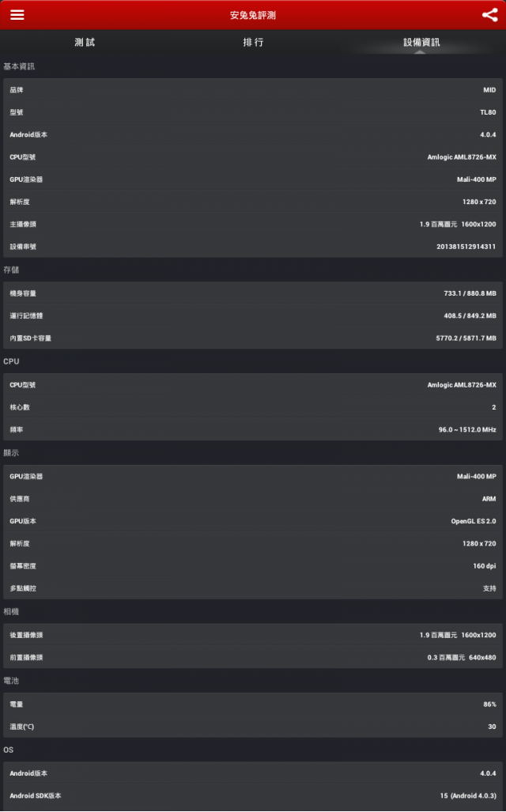Select the 設備資訊 tab
The image size is (506, 812).
tap(421, 43)
